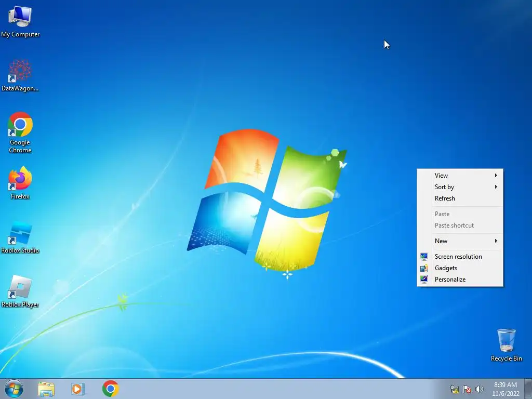Choose New in the context menu
This screenshot has height=399, width=532.
click(x=460, y=241)
